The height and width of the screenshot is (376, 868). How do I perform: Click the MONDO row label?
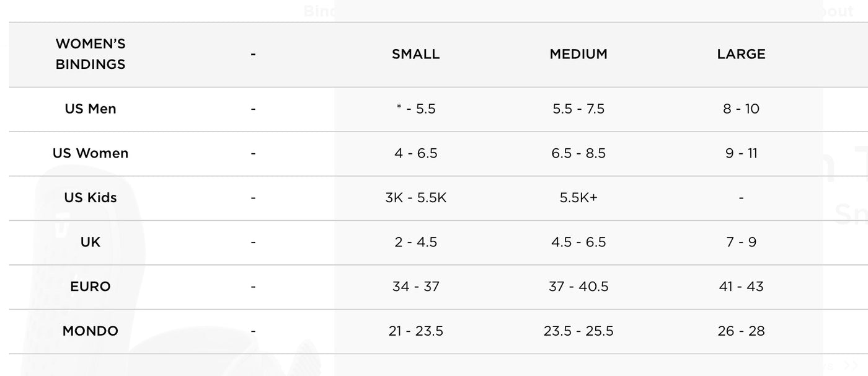(91, 331)
